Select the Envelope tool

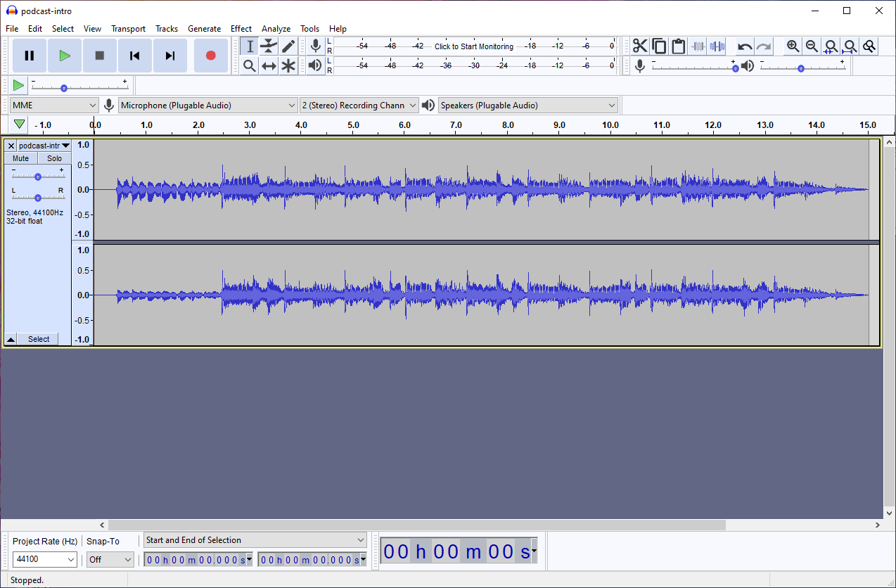[269, 46]
